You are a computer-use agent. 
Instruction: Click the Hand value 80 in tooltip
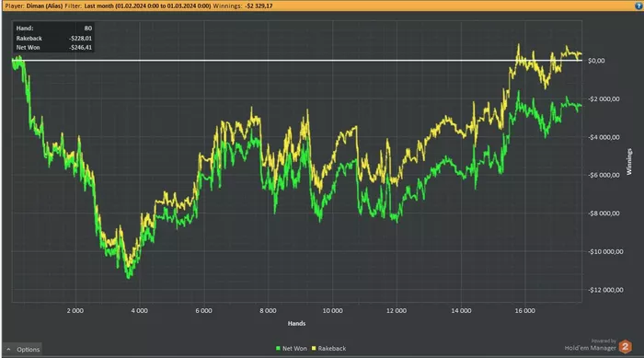coord(88,29)
